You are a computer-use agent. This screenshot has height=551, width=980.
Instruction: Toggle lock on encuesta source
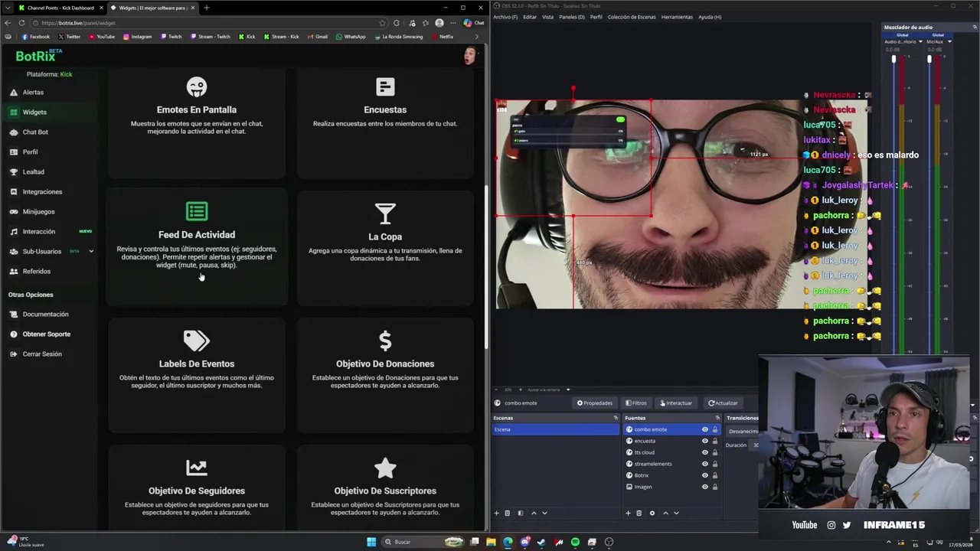click(x=715, y=441)
